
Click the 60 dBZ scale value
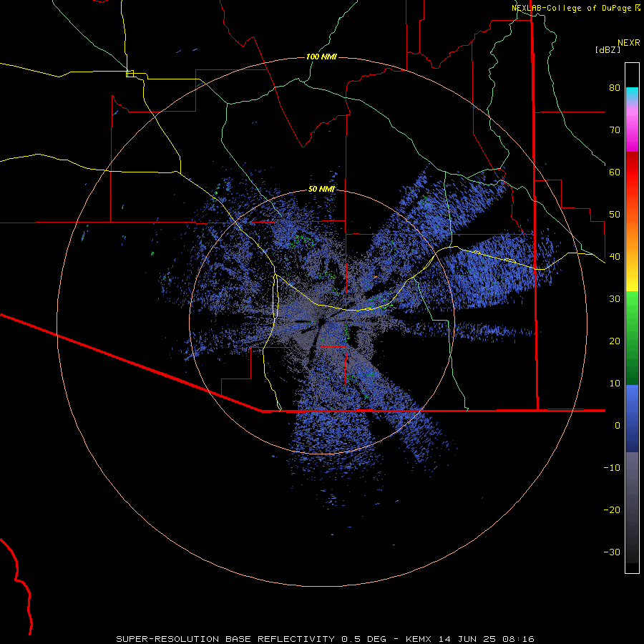(615, 172)
